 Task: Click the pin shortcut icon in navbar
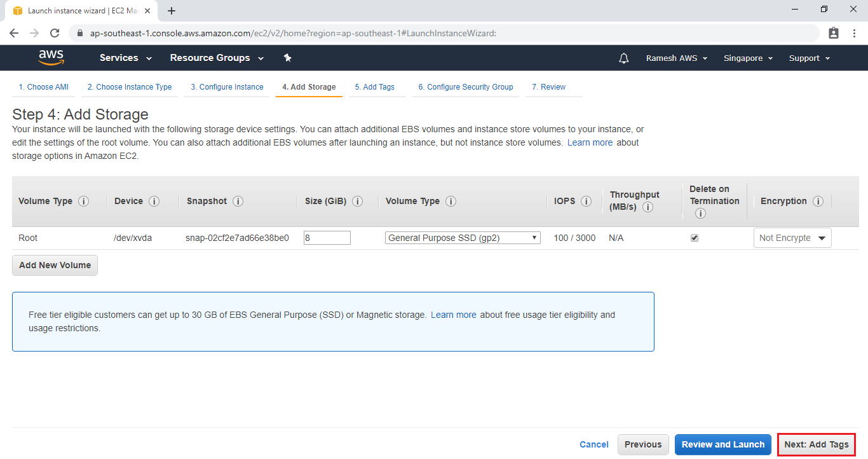click(287, 58)
